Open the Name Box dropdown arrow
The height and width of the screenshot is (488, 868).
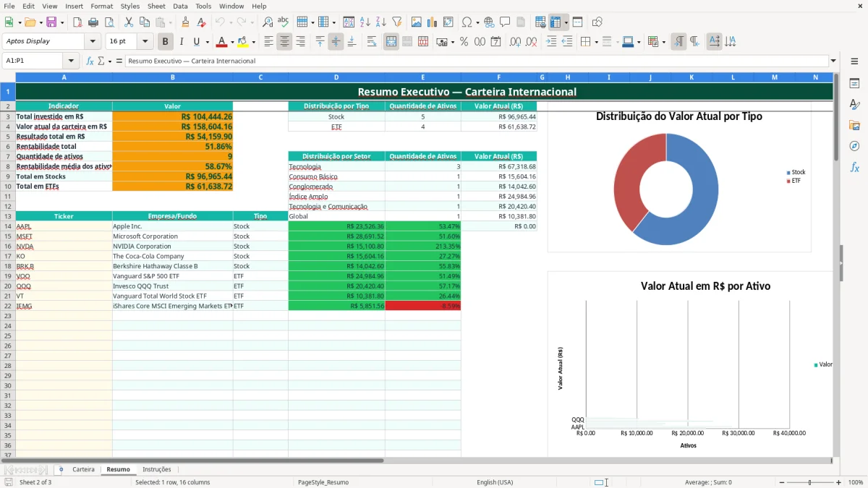71,61
